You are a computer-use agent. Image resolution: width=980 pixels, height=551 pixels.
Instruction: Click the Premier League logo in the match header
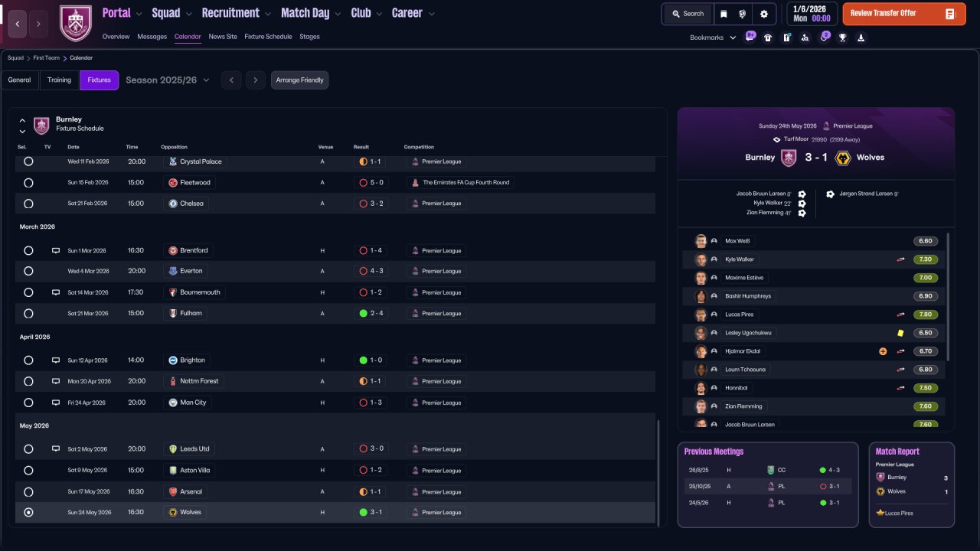(x=826, y=126)
